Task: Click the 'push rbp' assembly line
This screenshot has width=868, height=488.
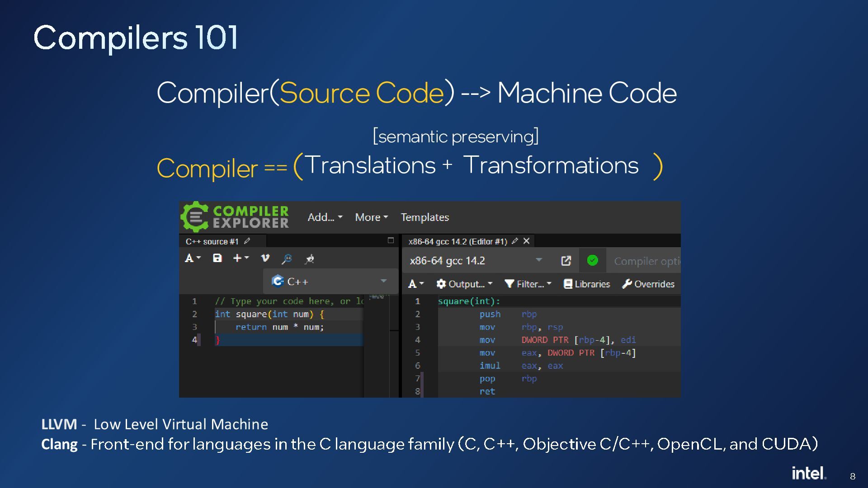Action: tap(508, 314)
